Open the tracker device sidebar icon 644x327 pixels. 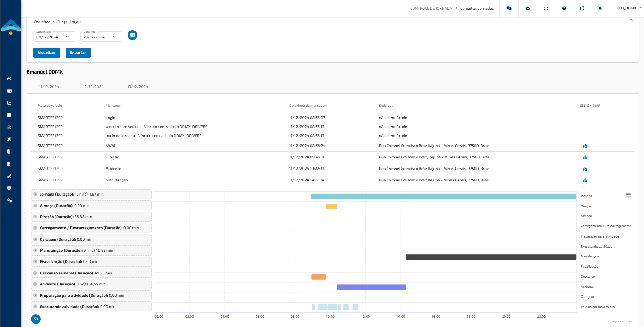9,188
